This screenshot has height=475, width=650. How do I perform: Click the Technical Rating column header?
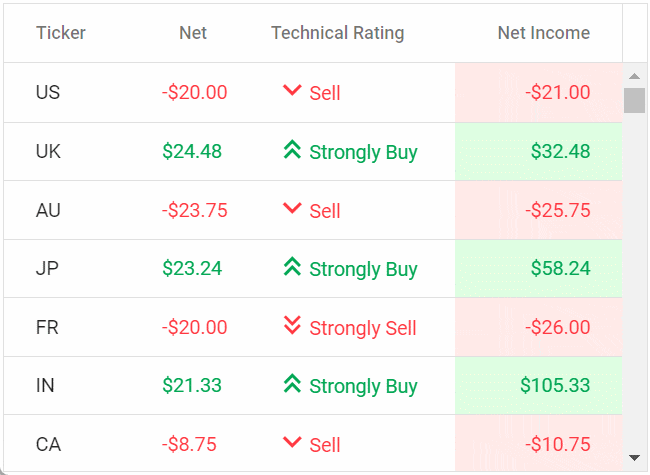click(337, 33)
